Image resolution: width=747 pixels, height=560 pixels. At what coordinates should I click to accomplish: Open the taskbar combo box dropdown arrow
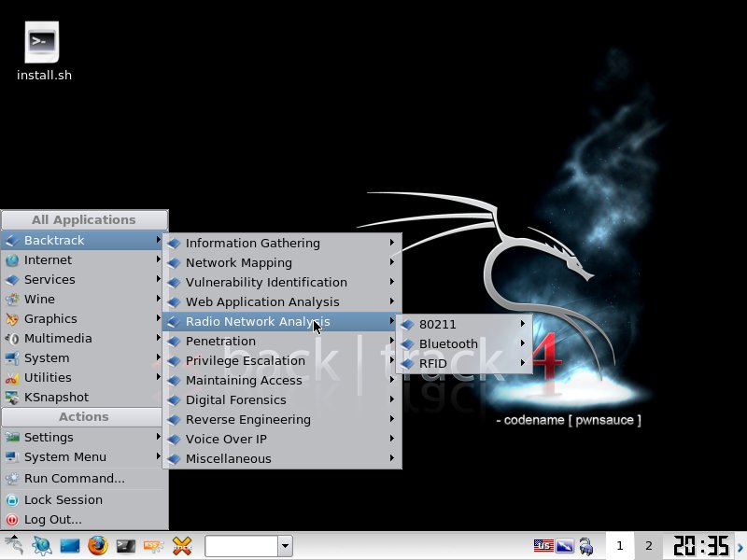click(x=286, y=546)
